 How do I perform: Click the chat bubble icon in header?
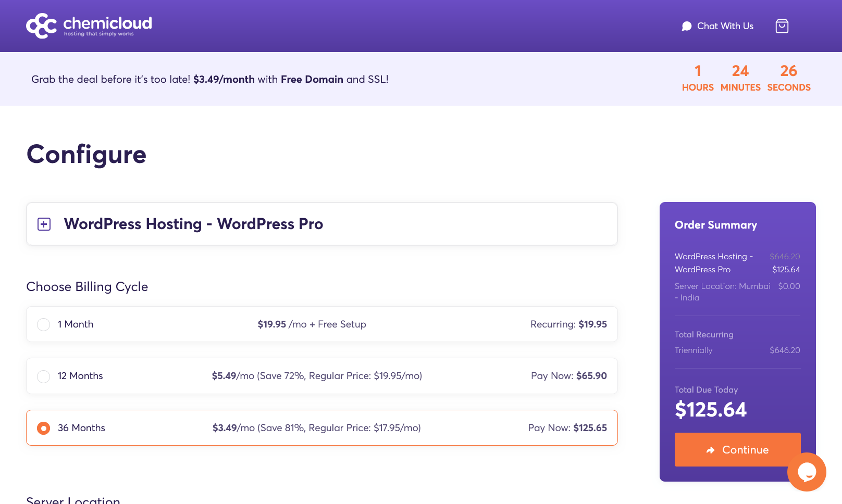click(x=687, y=26)
